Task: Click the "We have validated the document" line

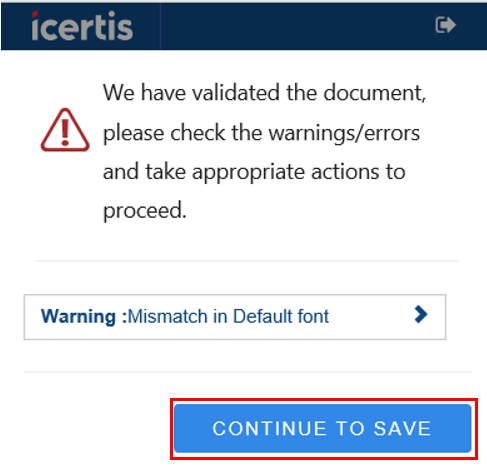Action: [264, 93]
